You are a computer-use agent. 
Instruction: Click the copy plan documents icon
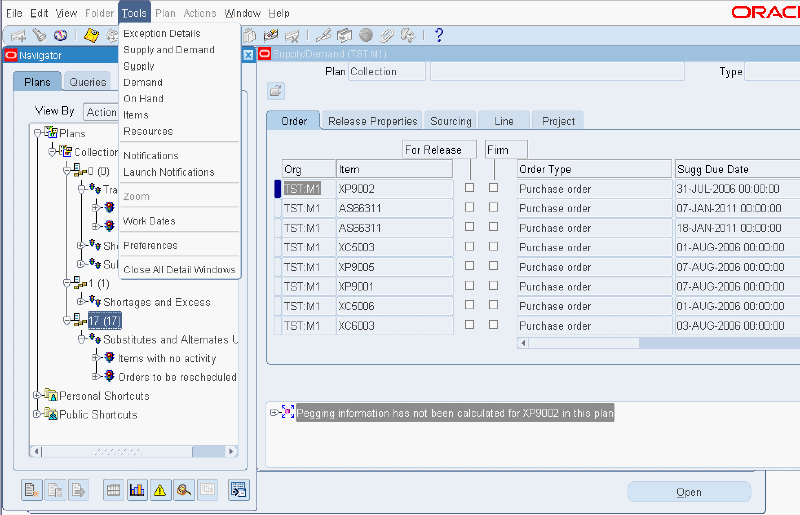point(55,491)
